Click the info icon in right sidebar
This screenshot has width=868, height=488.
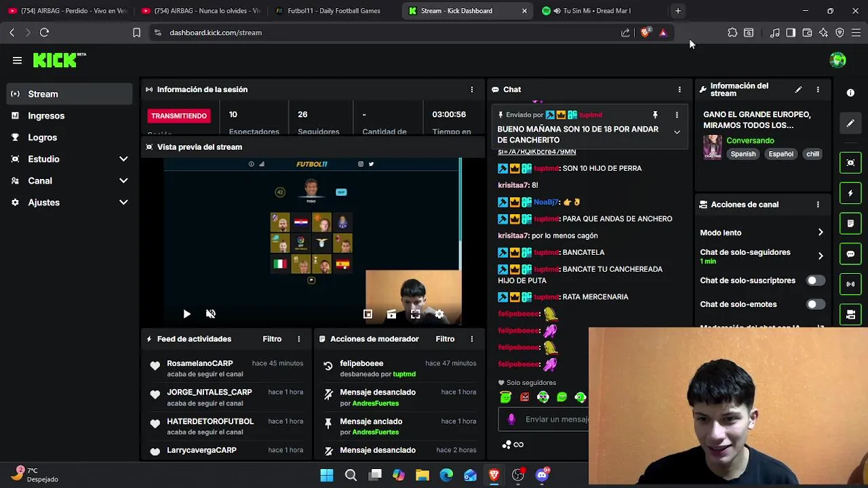[850, 92]
